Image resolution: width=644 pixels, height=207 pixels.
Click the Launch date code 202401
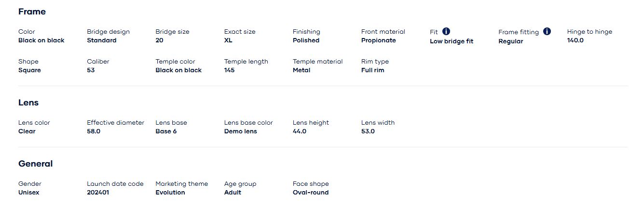(x=98, y=193)
